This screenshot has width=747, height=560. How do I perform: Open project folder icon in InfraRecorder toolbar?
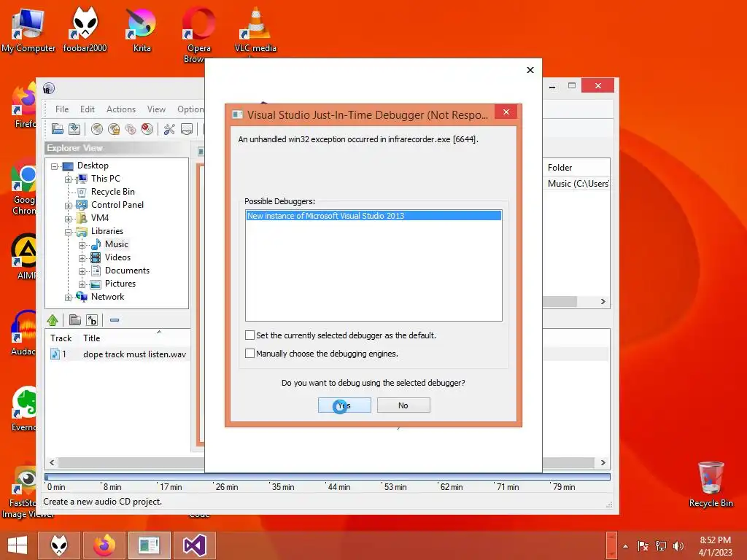coord(58,129)
